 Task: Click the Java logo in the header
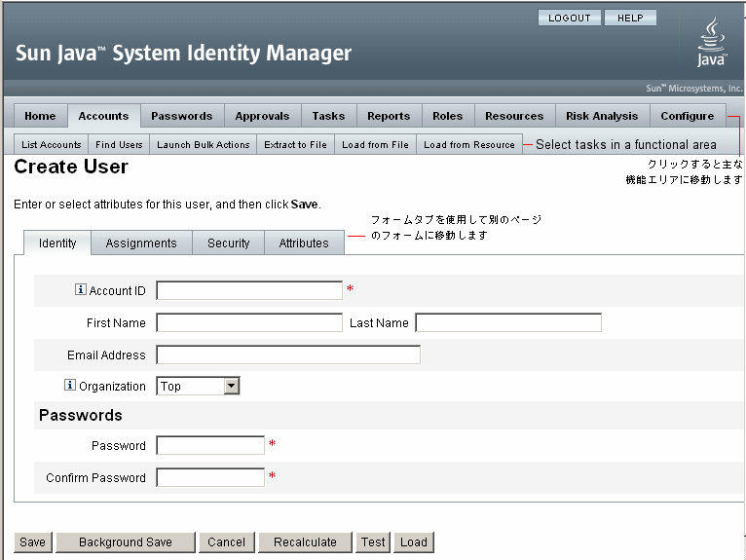coord(711,42)
